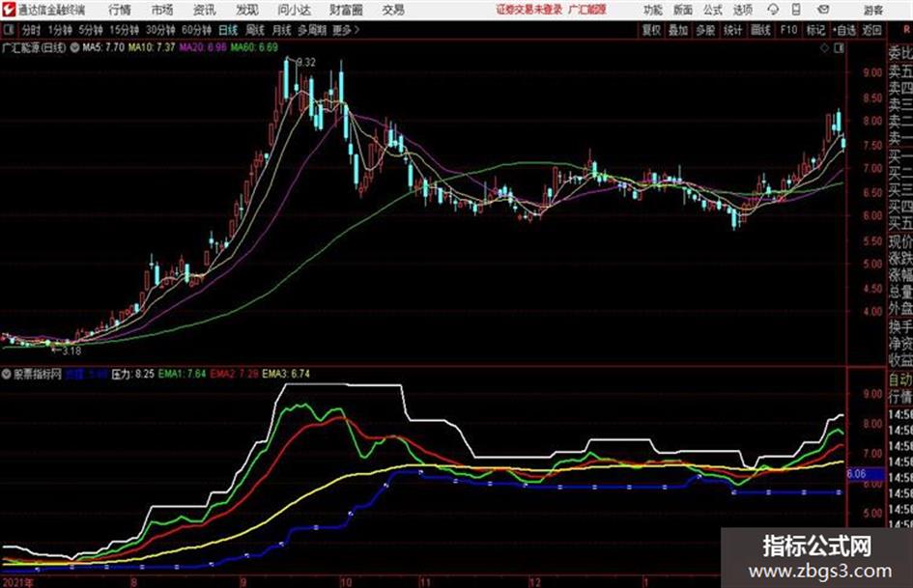Open the 公式 menu
The width and height of the screenshot is (913, 588).
(713, 10)
